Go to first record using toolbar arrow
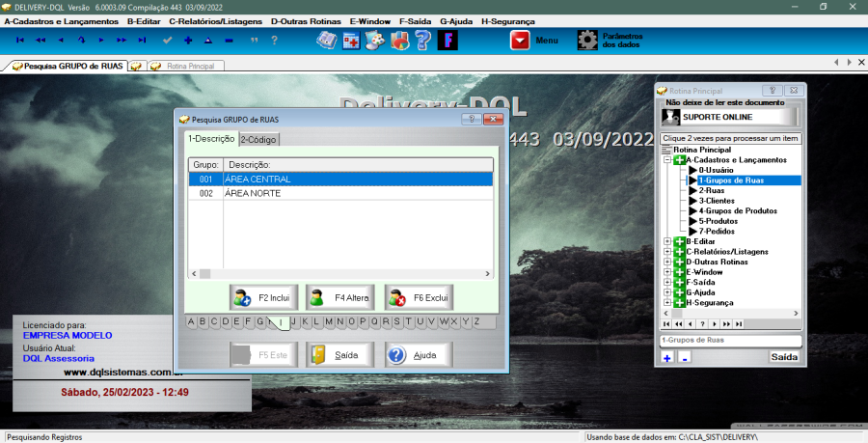The height and width of the screenshot is (443, 868). pyautogui.click(x=20, y=41)
